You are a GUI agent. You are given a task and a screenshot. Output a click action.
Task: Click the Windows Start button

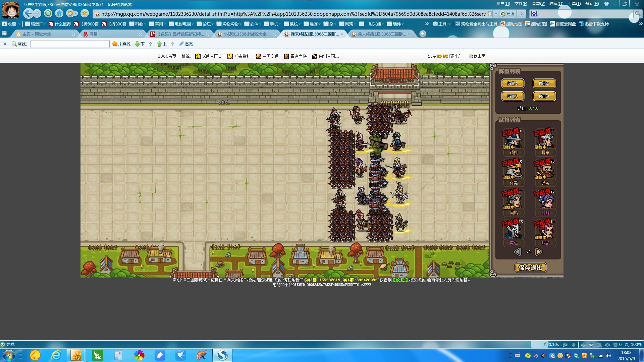9,355
